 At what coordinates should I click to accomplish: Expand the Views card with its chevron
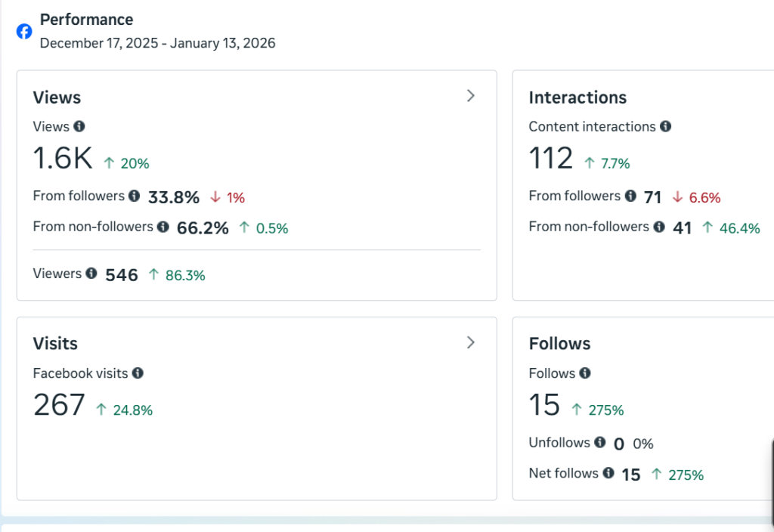(x=471, y=96)
